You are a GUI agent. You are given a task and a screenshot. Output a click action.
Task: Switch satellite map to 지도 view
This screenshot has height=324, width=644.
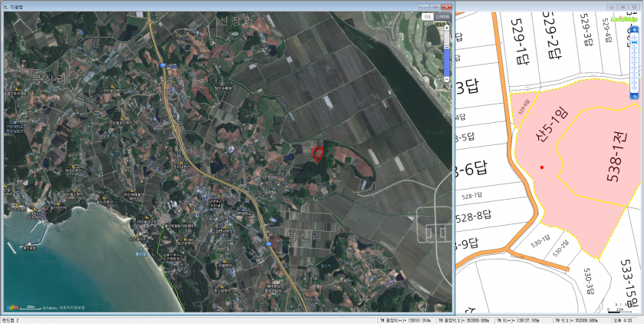click(x=428, y=15)
